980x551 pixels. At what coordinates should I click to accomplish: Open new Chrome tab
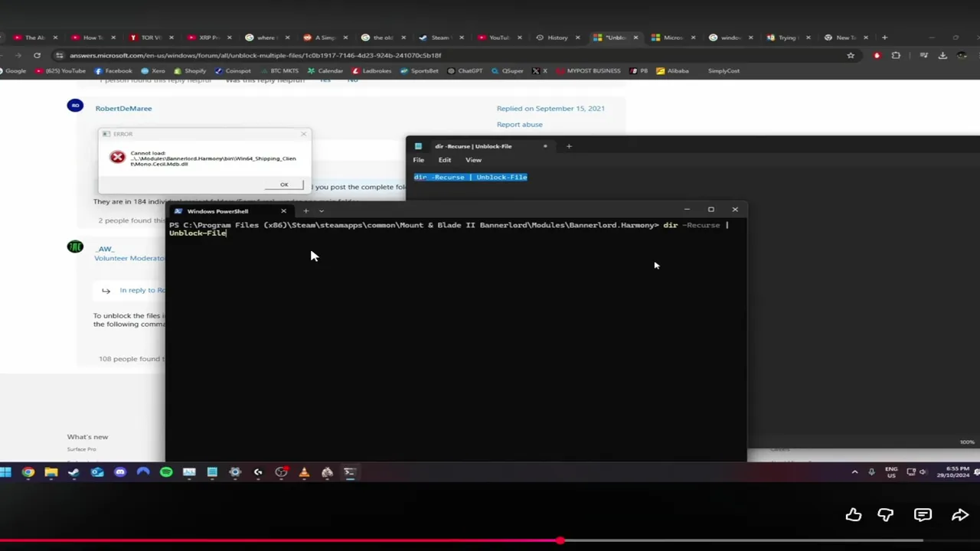click(884, 37)
